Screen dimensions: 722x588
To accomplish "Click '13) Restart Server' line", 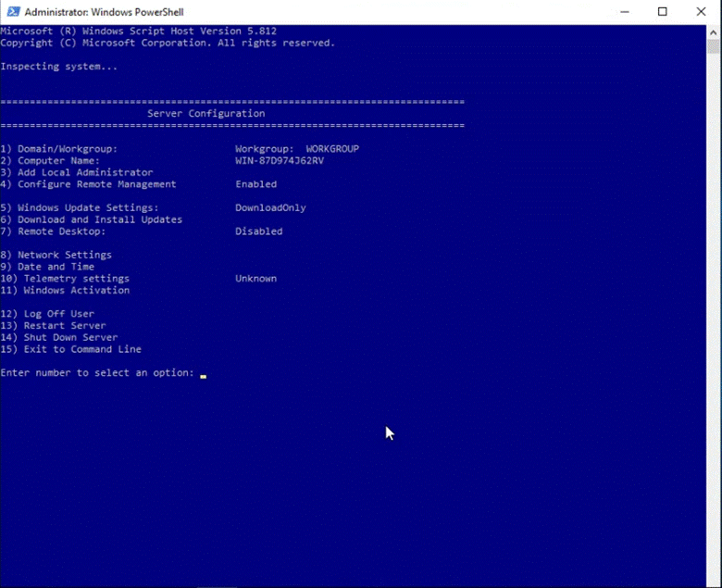I will [53, 326].
